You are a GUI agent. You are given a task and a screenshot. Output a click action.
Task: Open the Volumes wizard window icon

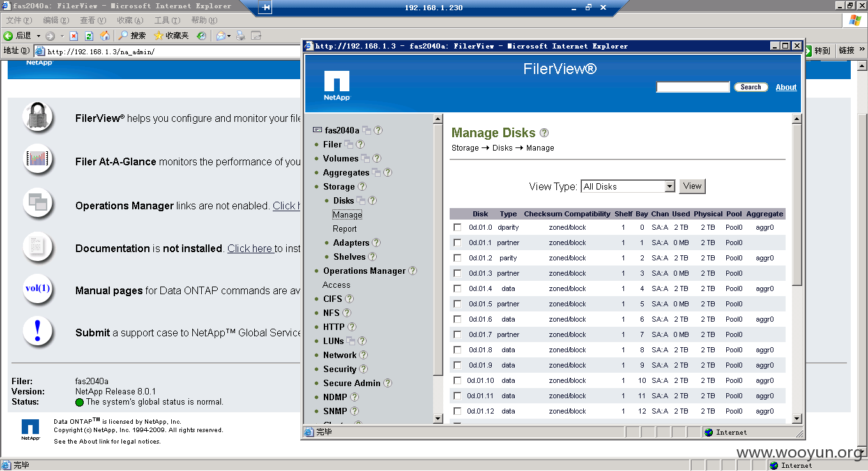point(365,158)
